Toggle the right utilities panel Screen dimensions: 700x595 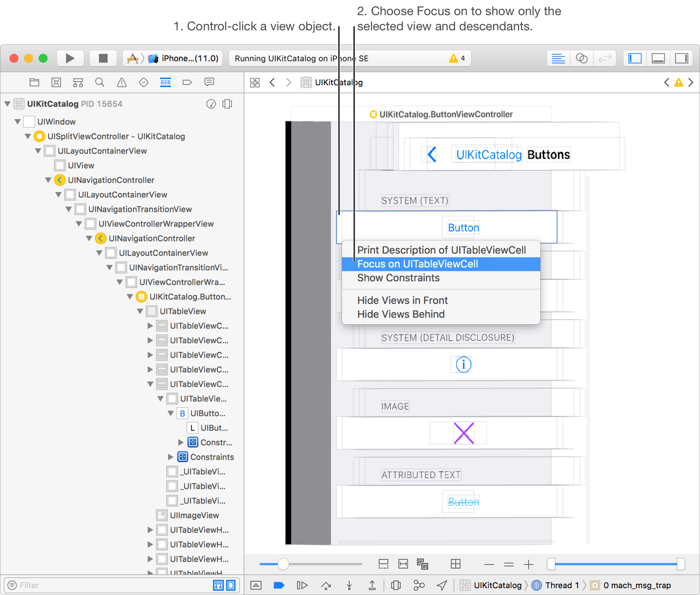pyautogui.click(x=681, y=58)
